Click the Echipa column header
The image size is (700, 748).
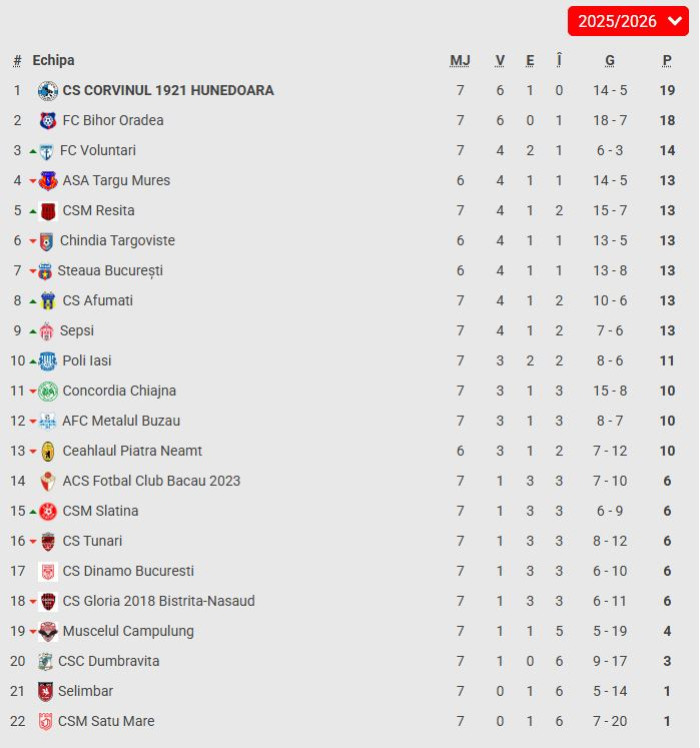[x=53, y=61]
